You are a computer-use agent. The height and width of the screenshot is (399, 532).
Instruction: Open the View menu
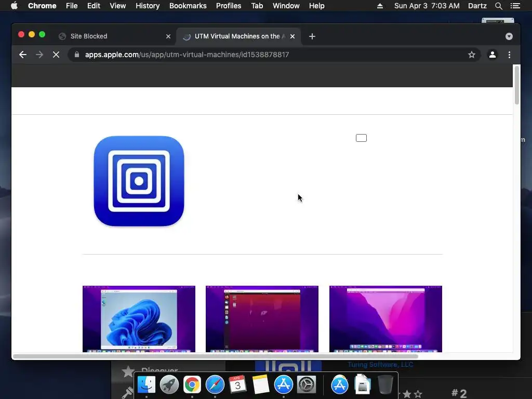click(x=118, y=6)
